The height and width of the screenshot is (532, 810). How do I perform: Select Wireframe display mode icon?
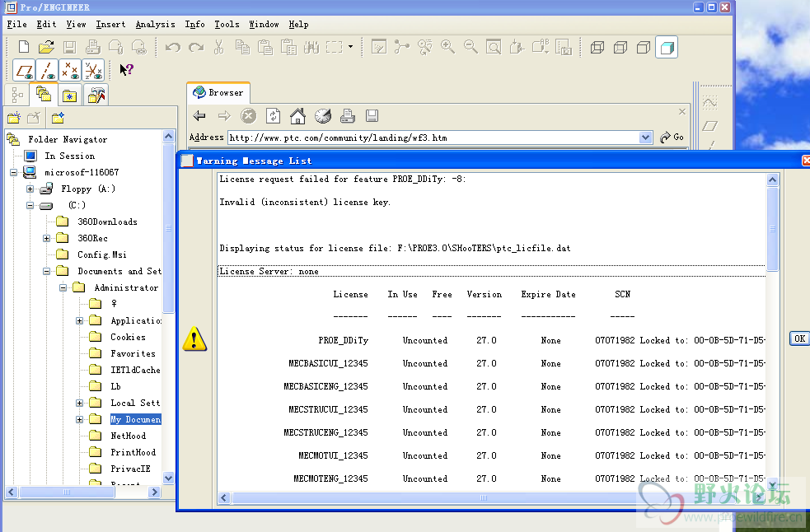(x=597, y=48)
